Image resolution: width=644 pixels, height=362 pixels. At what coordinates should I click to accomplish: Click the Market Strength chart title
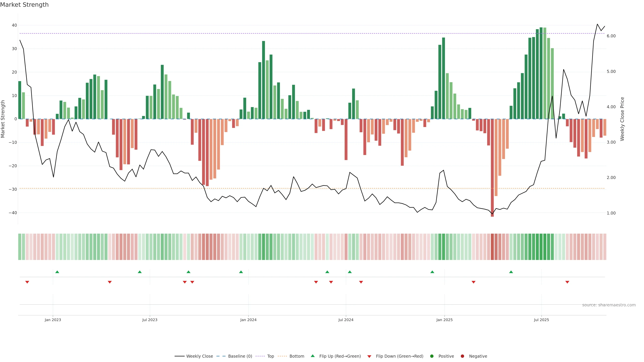point(24,5)
